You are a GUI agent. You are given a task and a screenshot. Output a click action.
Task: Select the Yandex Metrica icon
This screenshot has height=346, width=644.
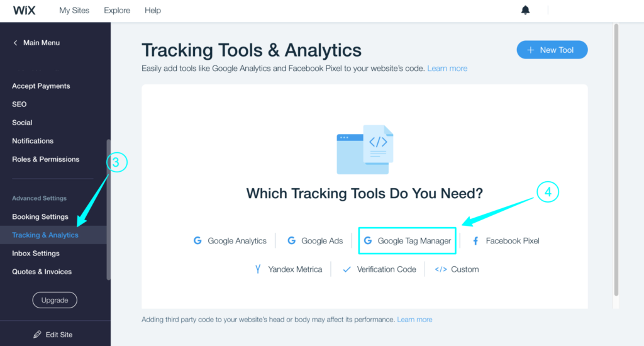258,269
